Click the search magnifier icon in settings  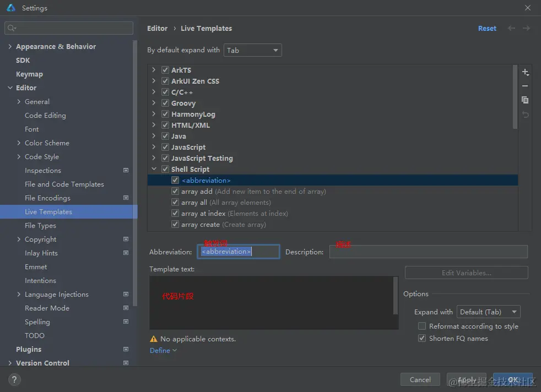(12, 28)
